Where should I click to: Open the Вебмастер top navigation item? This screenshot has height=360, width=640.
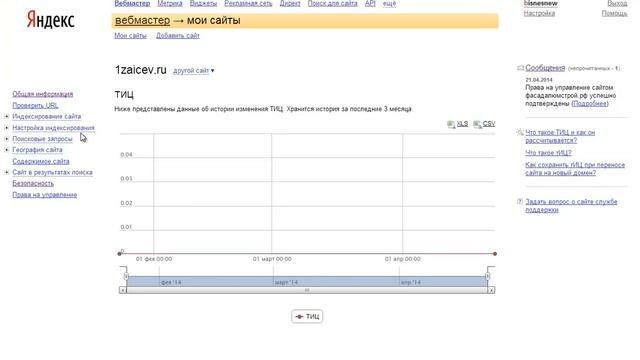(x=132, y=3)
